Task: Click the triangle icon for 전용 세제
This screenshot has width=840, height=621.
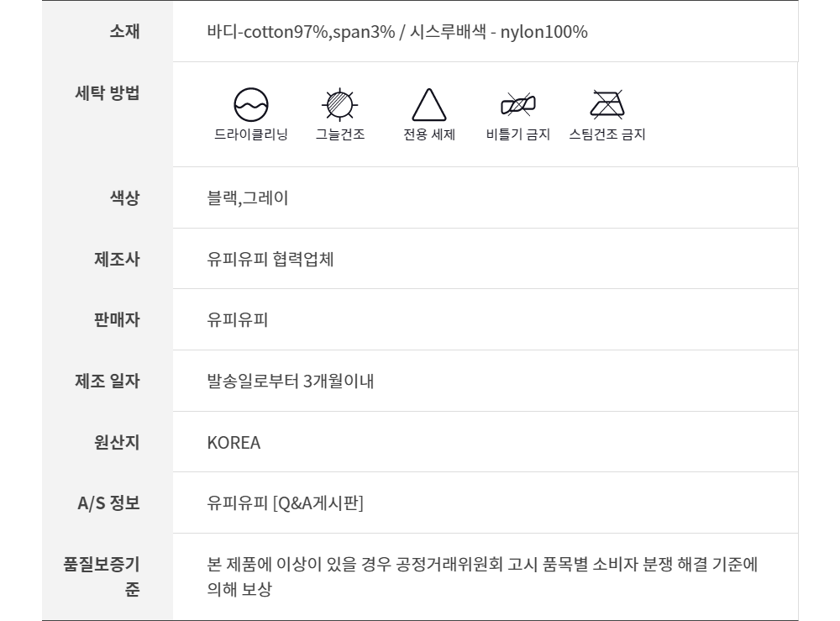Action: coord(428,105)
